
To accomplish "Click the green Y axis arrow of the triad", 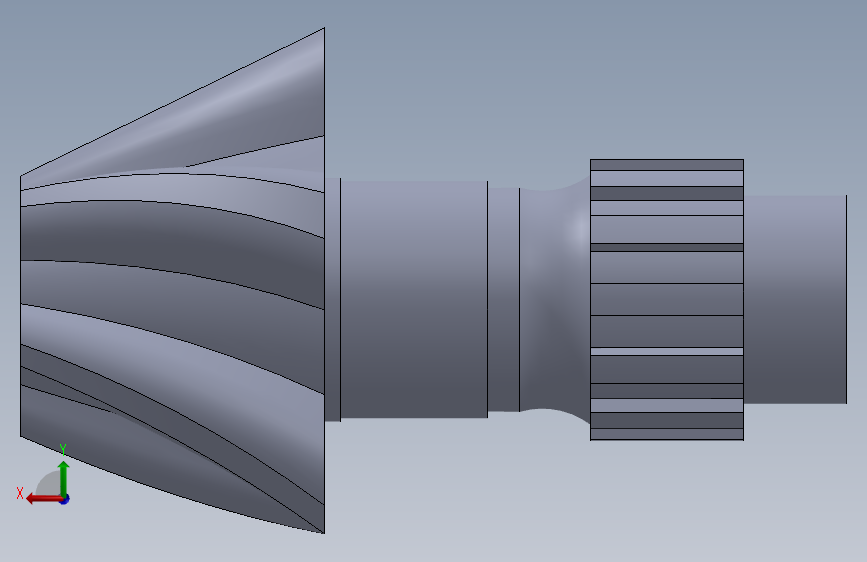I will click(64, 478).
